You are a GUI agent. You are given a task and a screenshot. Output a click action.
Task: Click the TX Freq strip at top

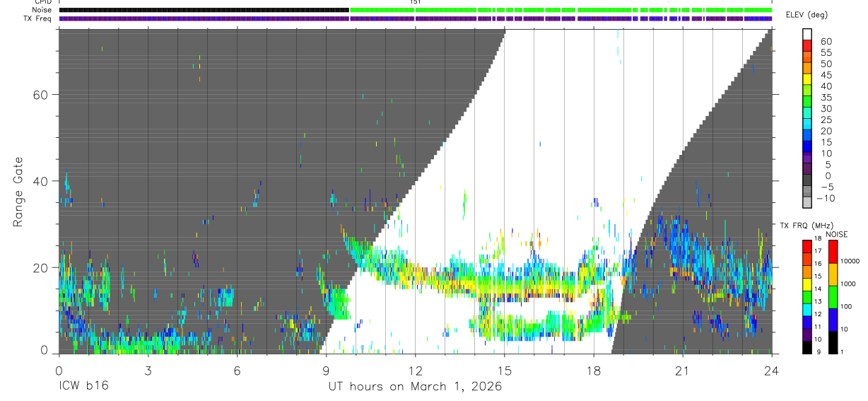click(416, 18)
